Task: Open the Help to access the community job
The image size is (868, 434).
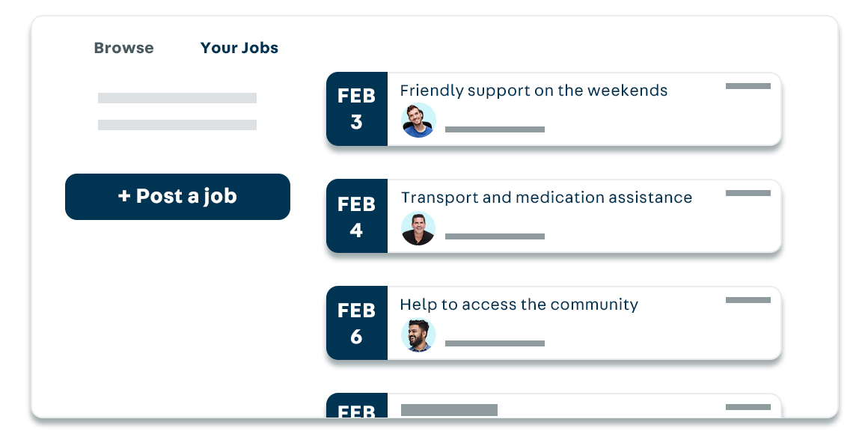Action: (519, 305)
